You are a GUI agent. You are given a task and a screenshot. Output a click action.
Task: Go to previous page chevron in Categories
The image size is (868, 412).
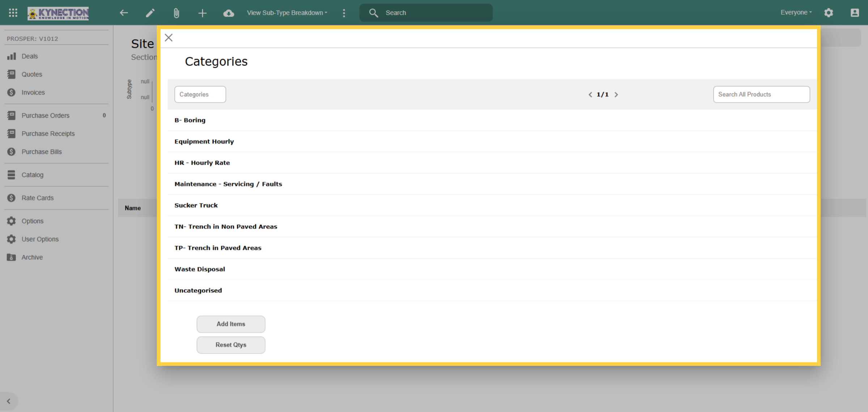tap(590, 94)
